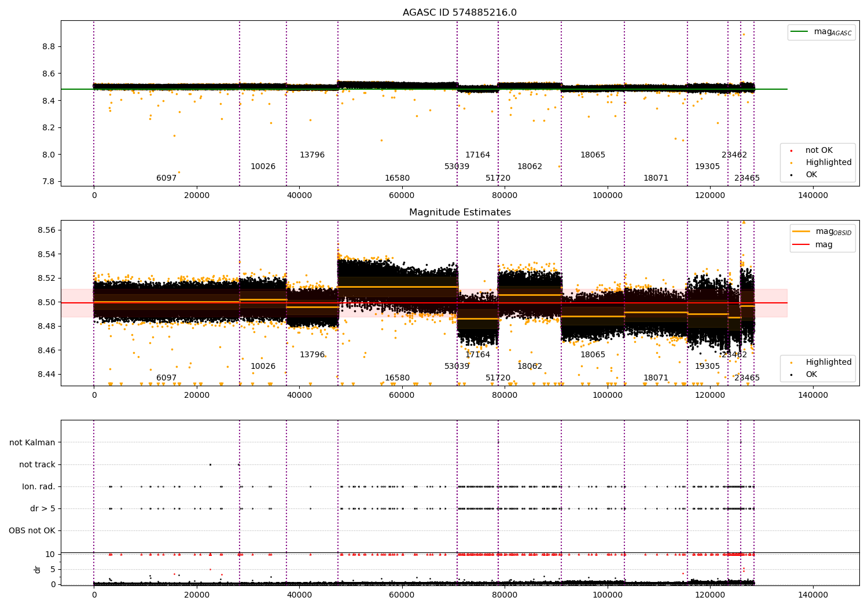Viewport: 868px width, 608px height.
Task: Click the title 'AGASC ID 574885216.0'
Action: coord(459,13)
